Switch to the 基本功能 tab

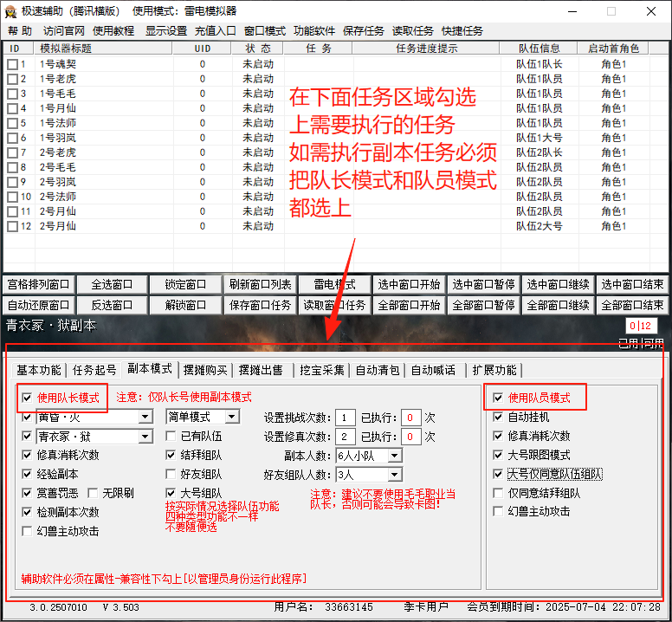click(x=39, y=370)
